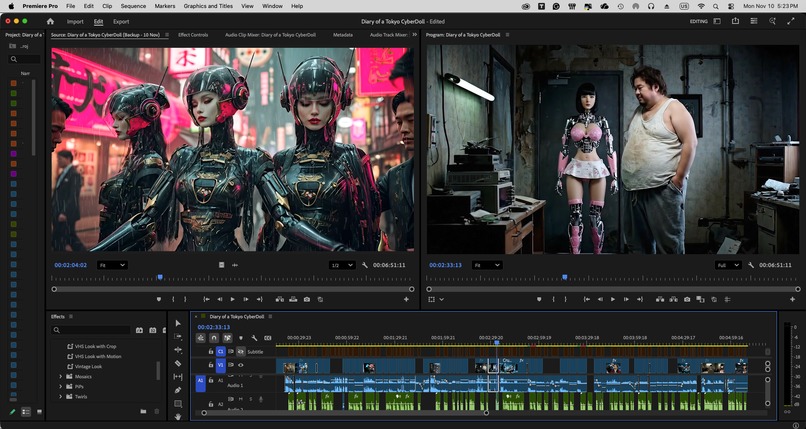Open Program monitor settings wrench
806x429 pixels.
click(x=751, y=265)
